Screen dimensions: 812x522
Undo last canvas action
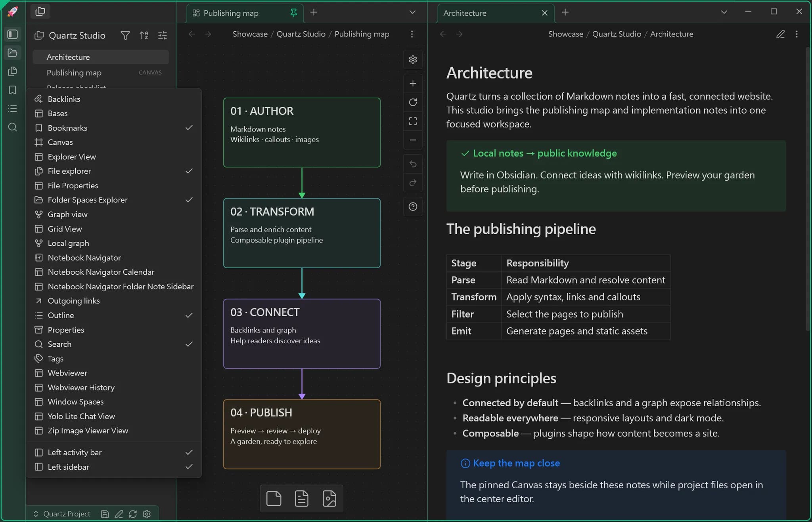point(413,164)
